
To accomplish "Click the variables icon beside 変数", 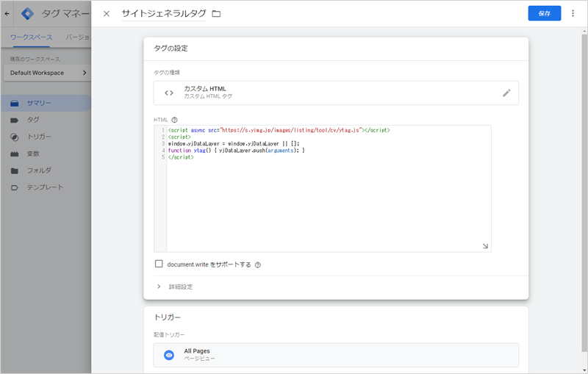I will (x=14, y=154).
